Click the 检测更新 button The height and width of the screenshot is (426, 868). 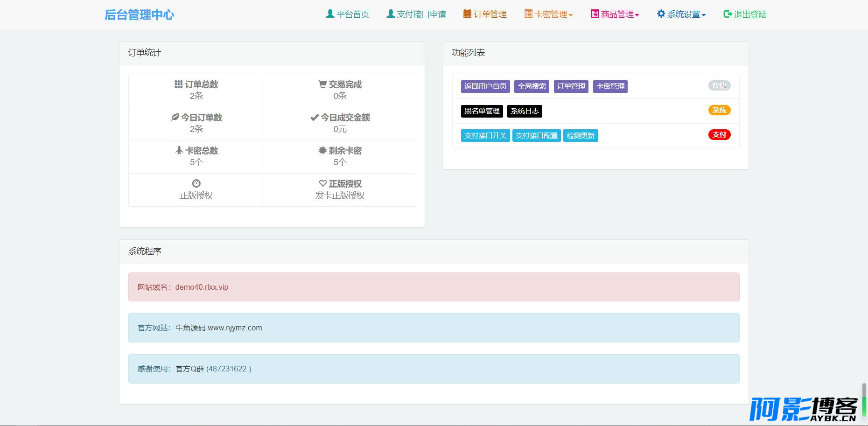click(x=581, y=136)
